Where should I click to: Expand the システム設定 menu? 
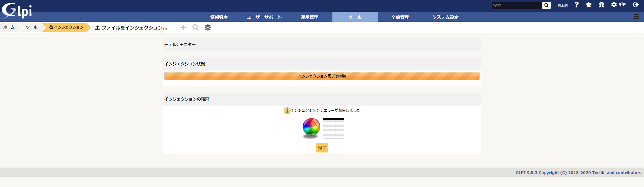point(445,17)
